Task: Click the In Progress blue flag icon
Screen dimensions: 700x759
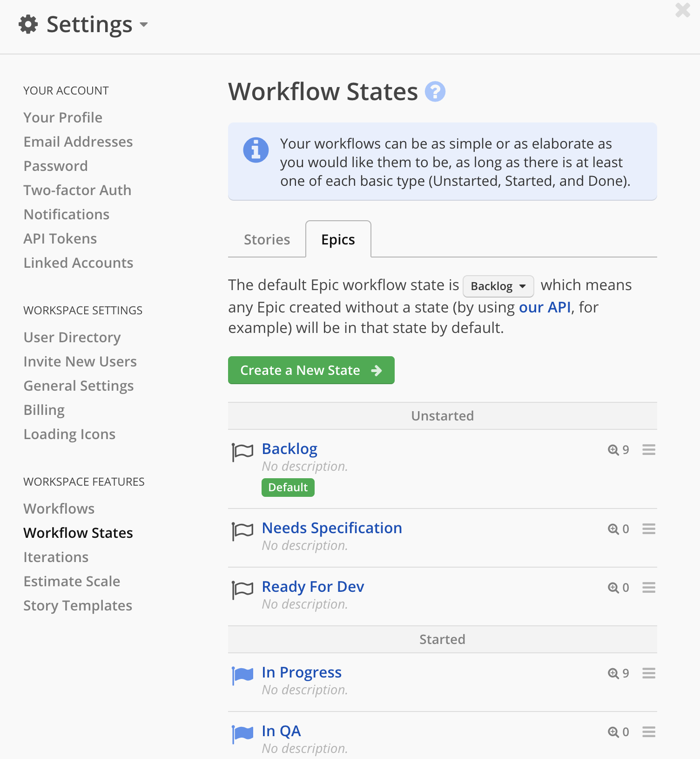Action: point(242,676)
